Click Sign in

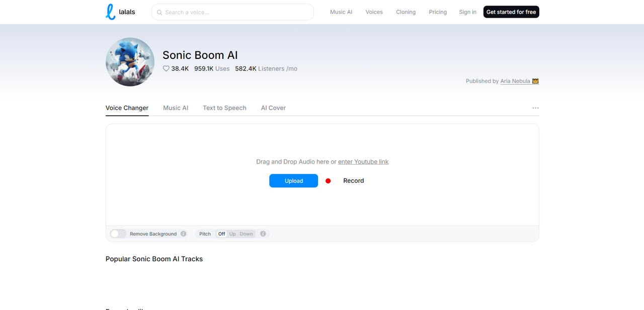(x=468, y=12)
